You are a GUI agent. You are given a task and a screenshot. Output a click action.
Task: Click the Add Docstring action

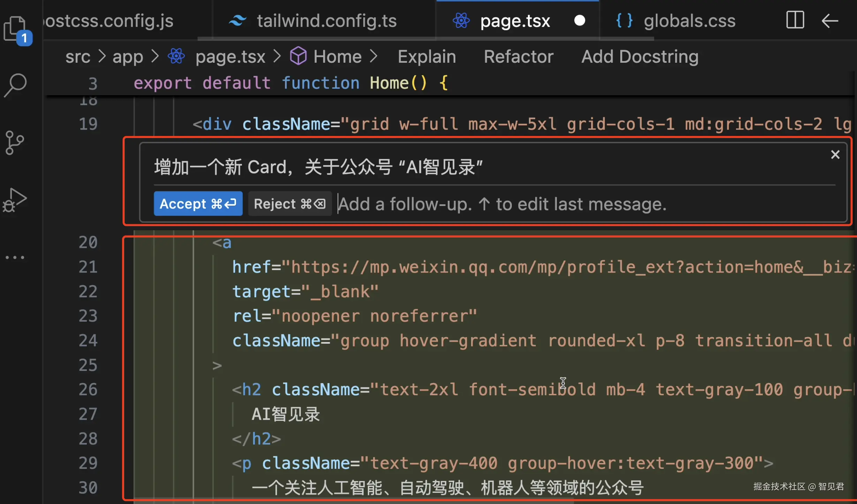click(639, 57)
